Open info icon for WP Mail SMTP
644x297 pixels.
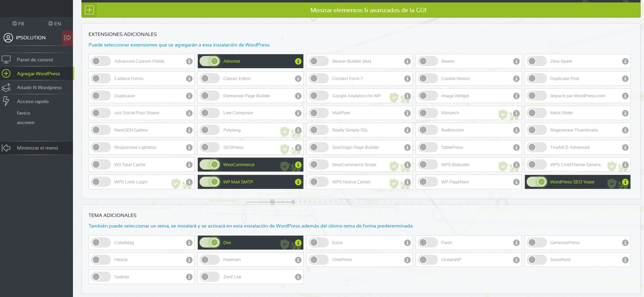[x=298, y=182]
